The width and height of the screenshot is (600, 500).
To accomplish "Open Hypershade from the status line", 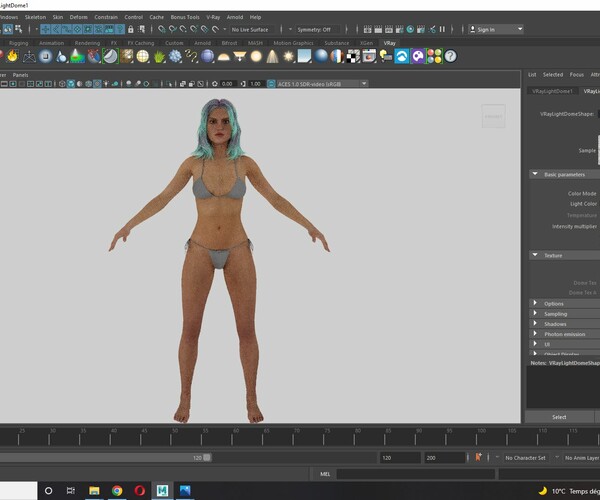I will pos(410,29).
